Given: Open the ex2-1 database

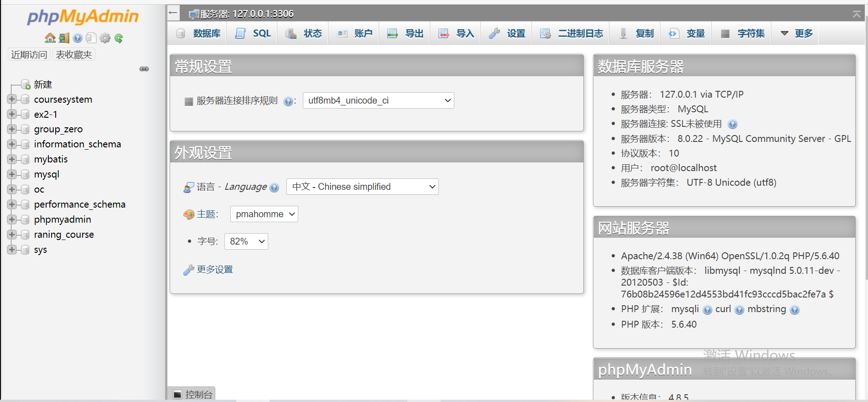Looking at the screenshot, I should [x=46, y=115].
